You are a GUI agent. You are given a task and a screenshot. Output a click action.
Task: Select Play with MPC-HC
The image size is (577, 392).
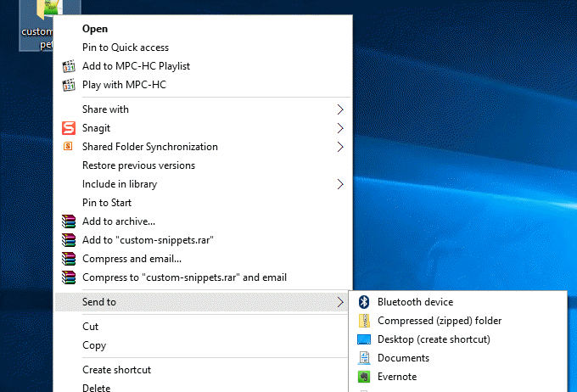point(203,85)
